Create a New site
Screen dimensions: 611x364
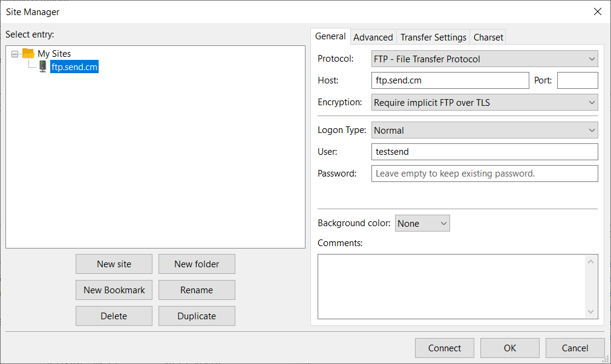[114, 264]
